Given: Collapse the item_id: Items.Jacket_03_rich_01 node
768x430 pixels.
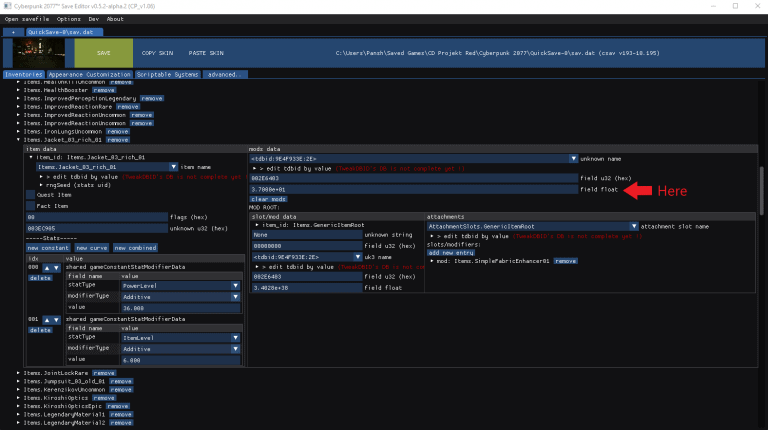Looking at the screenshot, I should coord(31,157).
